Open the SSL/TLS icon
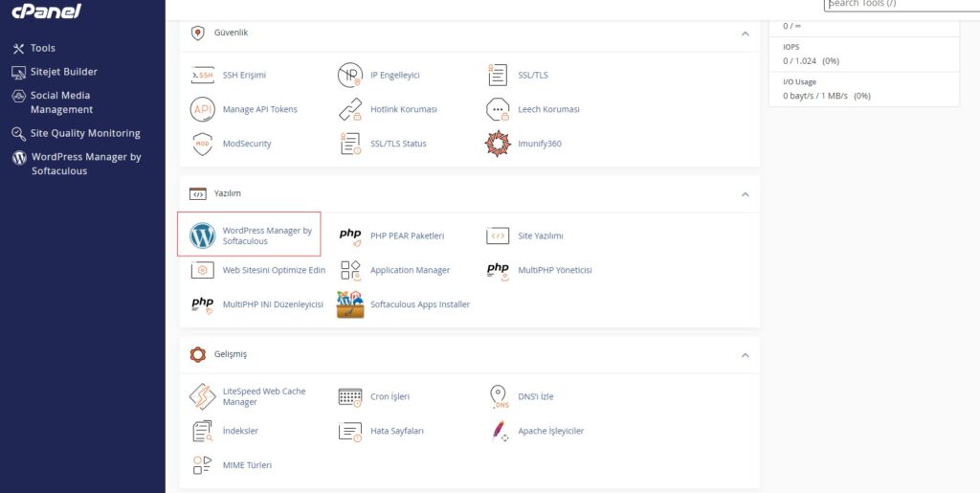This screenshot has width=980, height=493. point(498,75)
